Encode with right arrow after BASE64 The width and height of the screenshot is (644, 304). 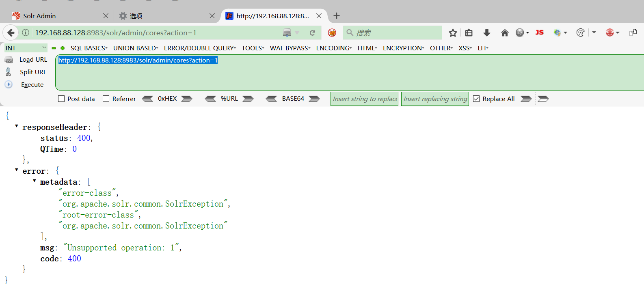(x=314, y=99)
